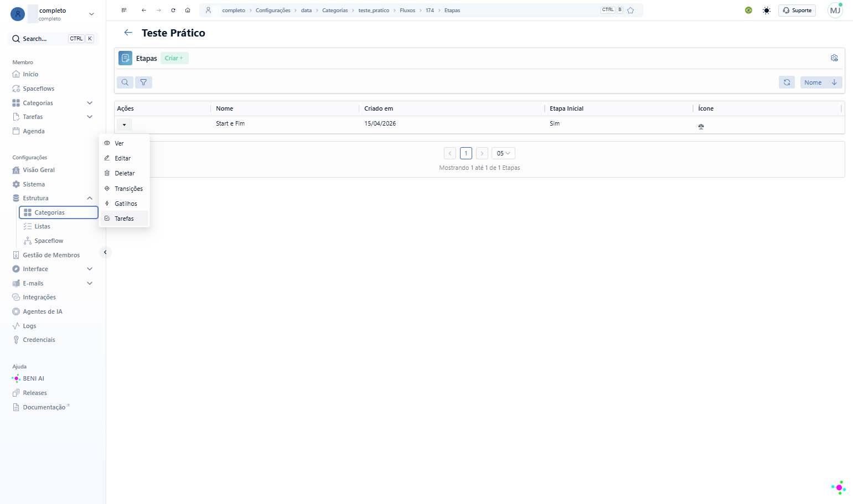Open Etapas table settings gear icon
853x504 pixels.
(x=834, y=58)
